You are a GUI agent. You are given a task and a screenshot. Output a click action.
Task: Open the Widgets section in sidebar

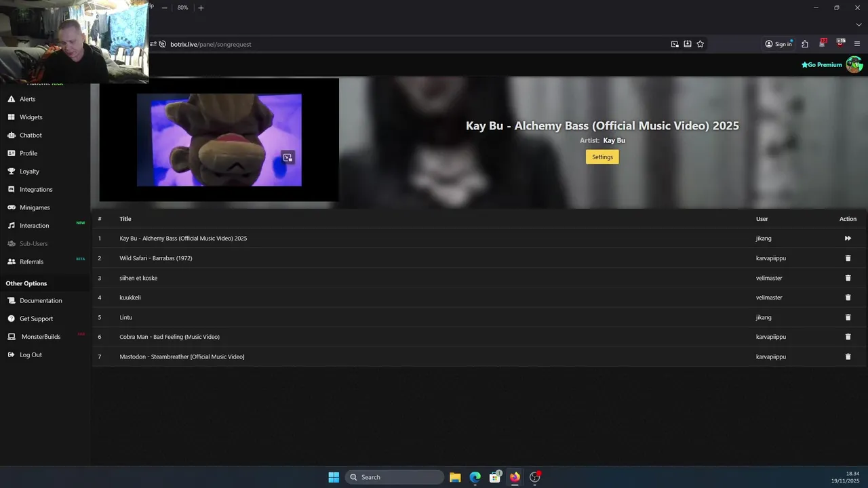31,117
